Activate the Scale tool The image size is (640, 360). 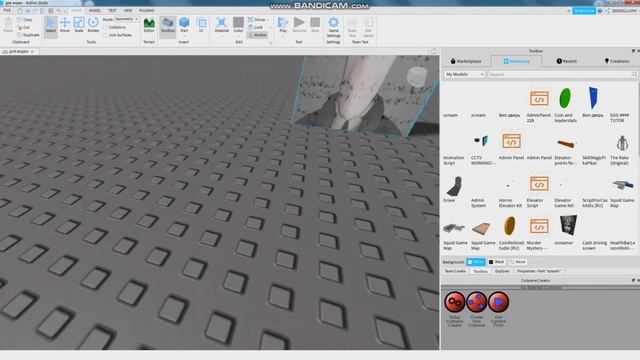coord(79,25)
